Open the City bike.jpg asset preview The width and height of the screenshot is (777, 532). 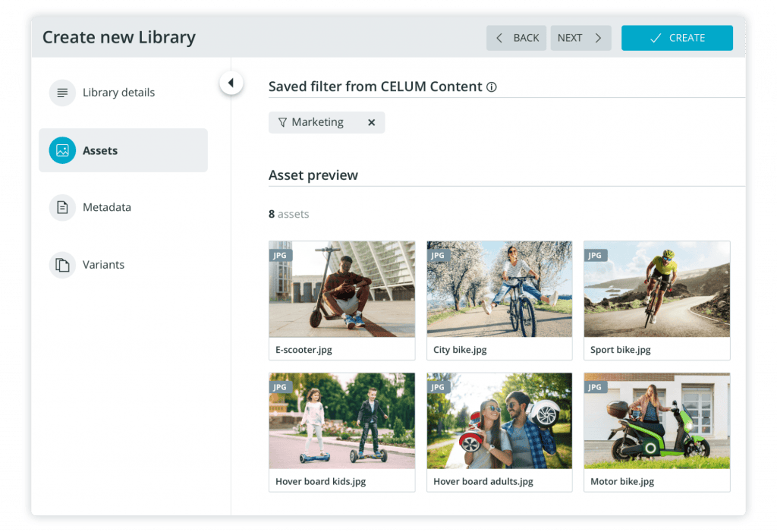coord(499,289)
